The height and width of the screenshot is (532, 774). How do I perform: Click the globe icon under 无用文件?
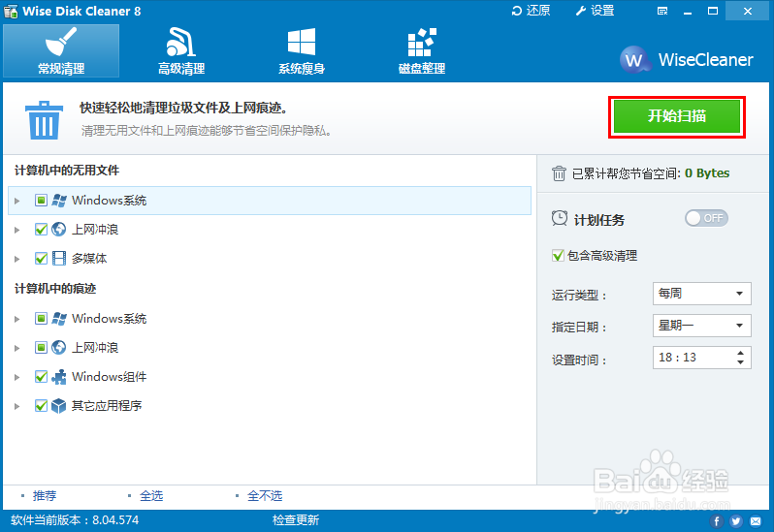click(59, 230)
